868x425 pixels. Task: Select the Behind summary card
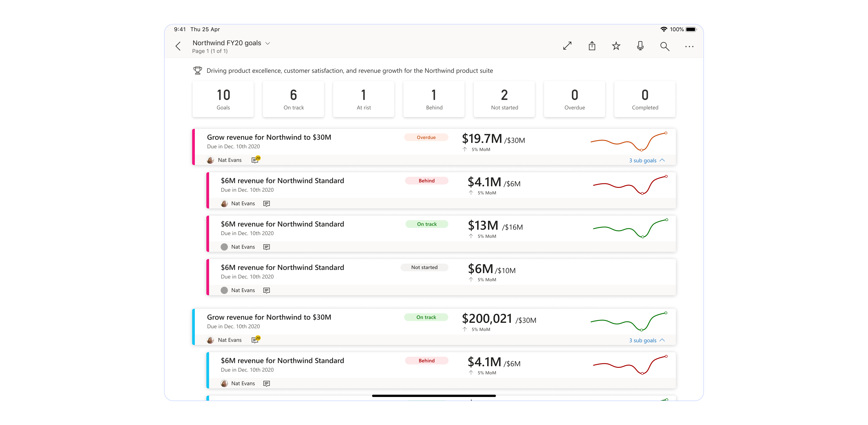434,99
